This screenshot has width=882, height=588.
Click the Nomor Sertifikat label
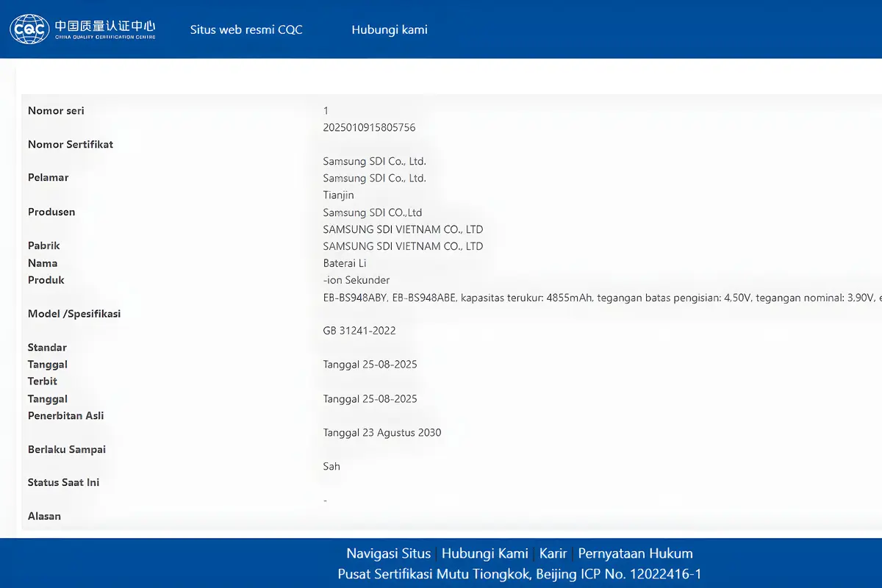[71, 144]
